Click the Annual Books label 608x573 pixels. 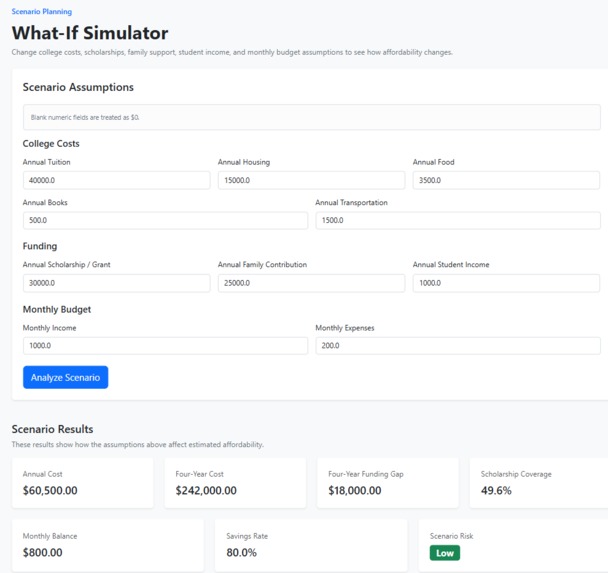(45, 202)
